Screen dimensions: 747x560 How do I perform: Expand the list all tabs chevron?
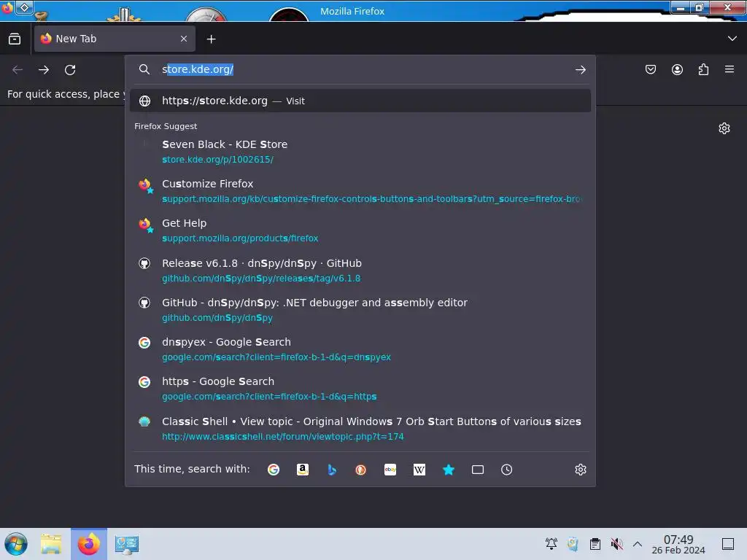732,38
